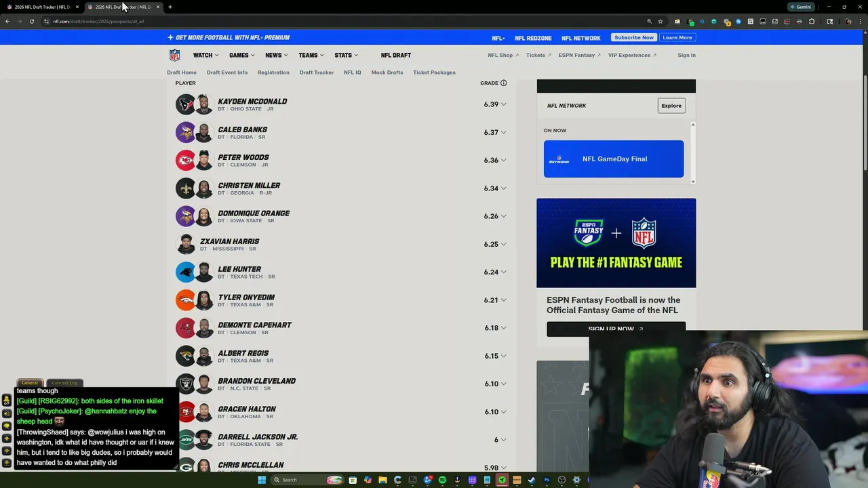868x488 pixels.
Task: Open Photoshop from the taskbar
Action: (547, 480)
